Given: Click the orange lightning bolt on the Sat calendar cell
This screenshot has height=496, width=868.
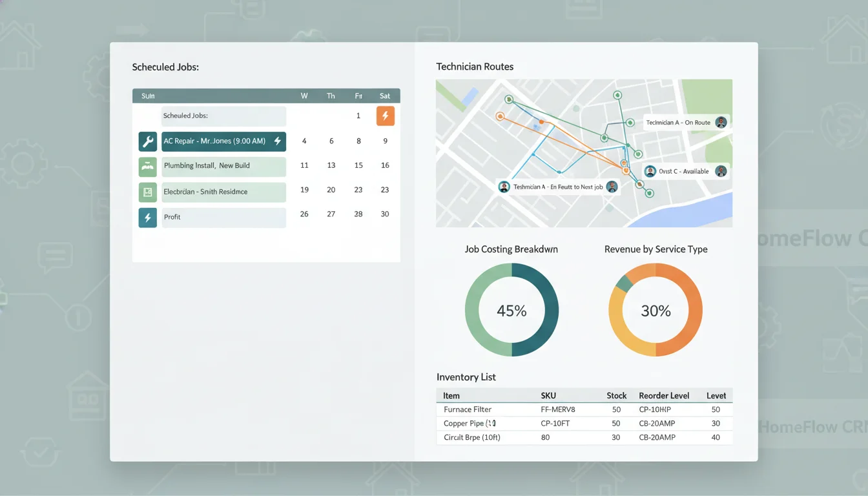Looking at the screenshot, I should [385, 116].
